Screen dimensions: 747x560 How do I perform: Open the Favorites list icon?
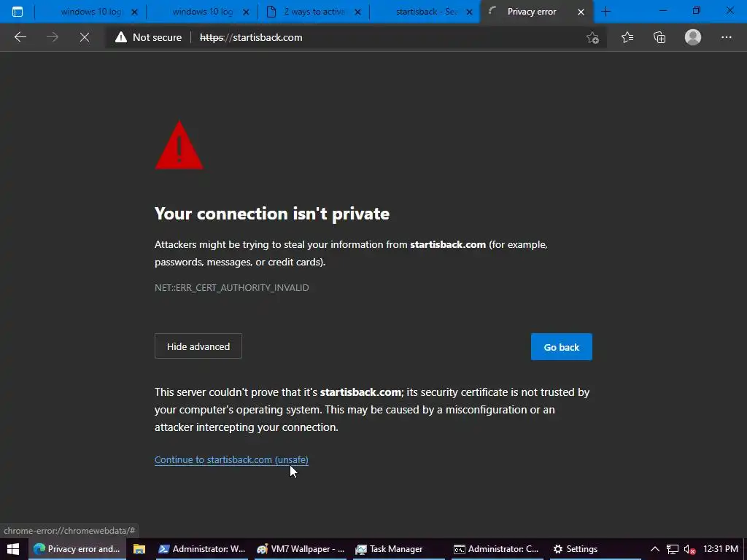point(627,37)
